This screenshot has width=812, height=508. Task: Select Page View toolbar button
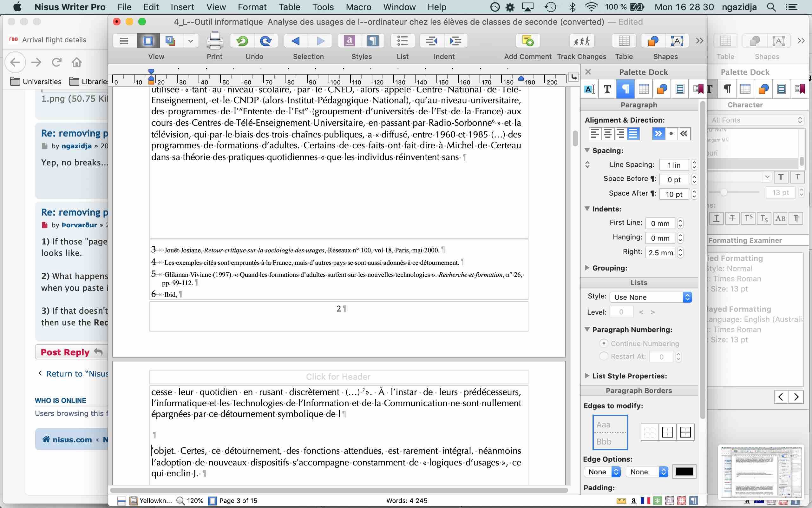click(148, 41)
